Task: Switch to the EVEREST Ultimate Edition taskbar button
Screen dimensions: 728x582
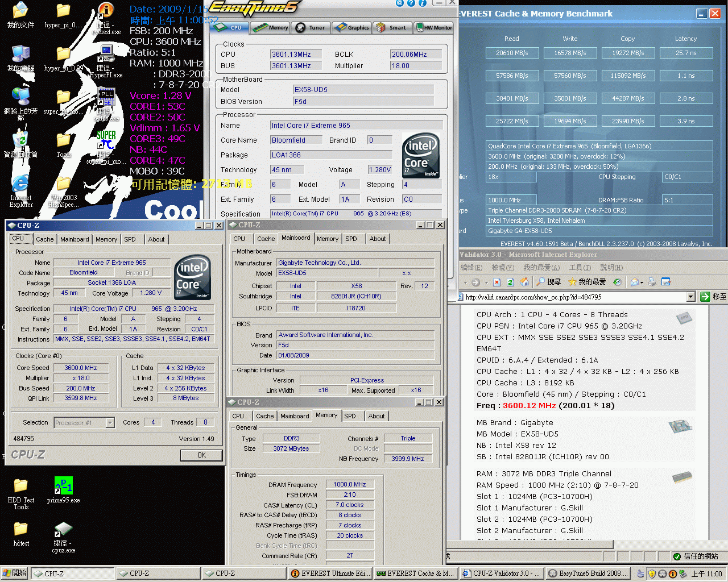Action: coord(330,573)
